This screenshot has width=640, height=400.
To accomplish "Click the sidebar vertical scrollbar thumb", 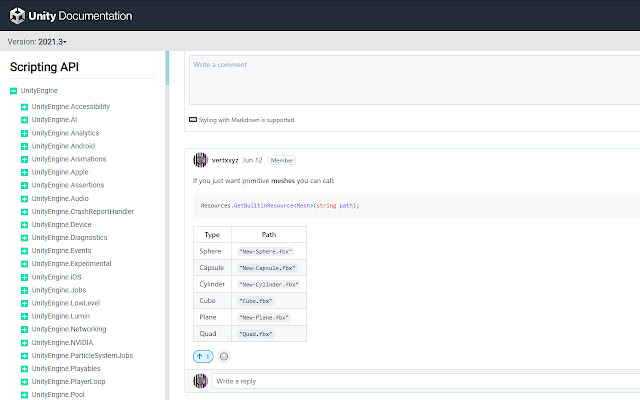I will pyautogui.click(x=167, y=68).
